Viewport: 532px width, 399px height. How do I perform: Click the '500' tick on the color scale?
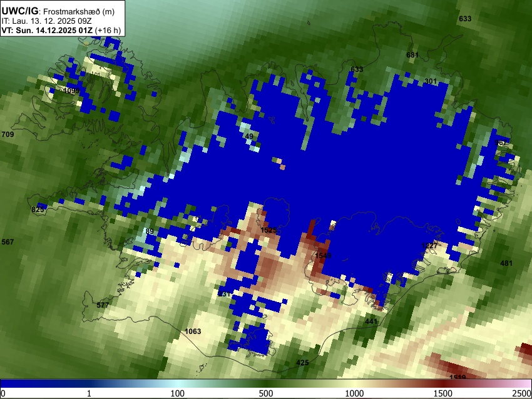[x=266, y=393]
